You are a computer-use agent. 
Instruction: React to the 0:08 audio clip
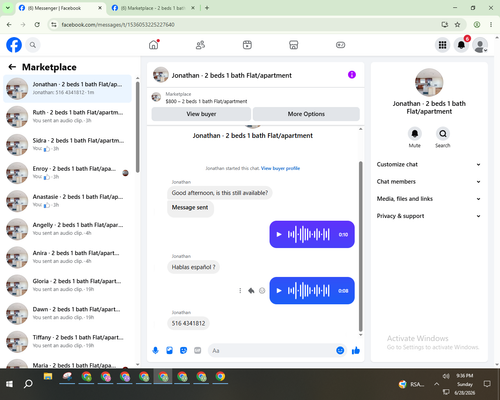[x=262, y=291]
